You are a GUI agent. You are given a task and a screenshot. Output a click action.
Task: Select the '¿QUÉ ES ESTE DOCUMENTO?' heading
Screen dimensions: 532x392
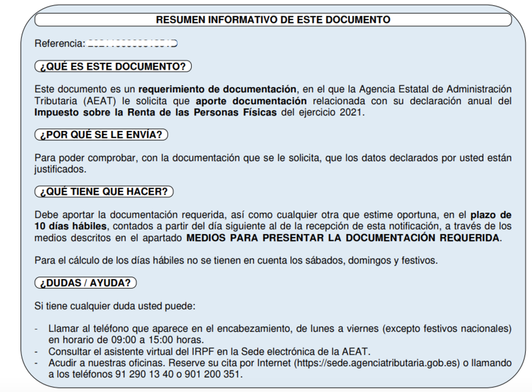[x=113, y=67]
